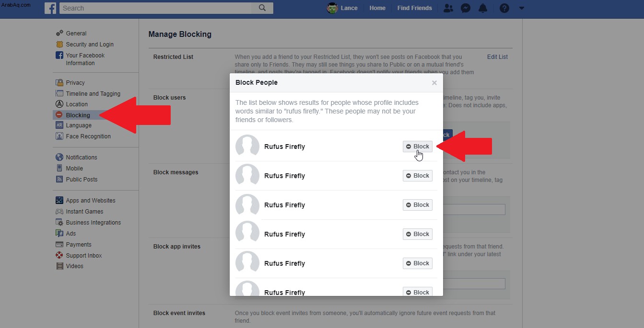Screen dimensions: 644x328
Task: Click the Instant Games controller icon
Action: coord(59,212)
